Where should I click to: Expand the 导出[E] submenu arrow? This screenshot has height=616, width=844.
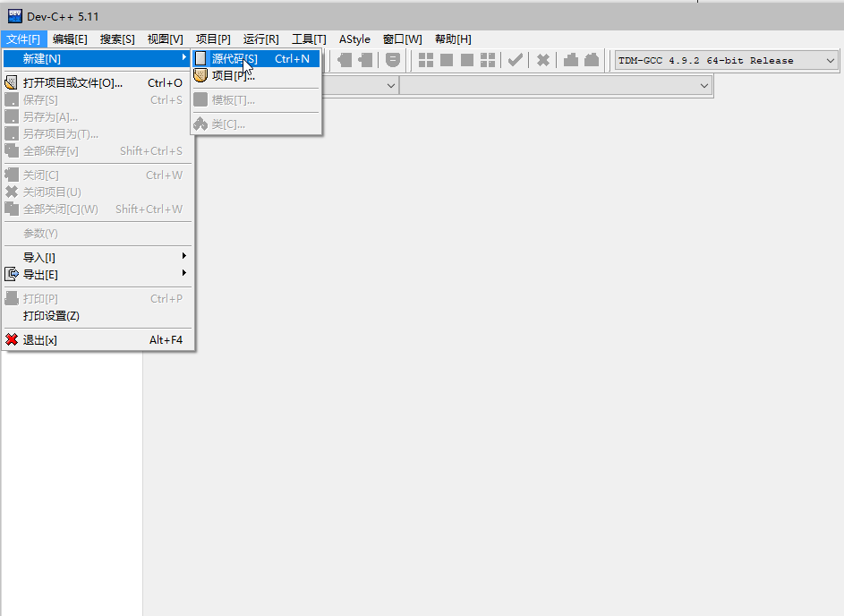[x=184, y=274]
